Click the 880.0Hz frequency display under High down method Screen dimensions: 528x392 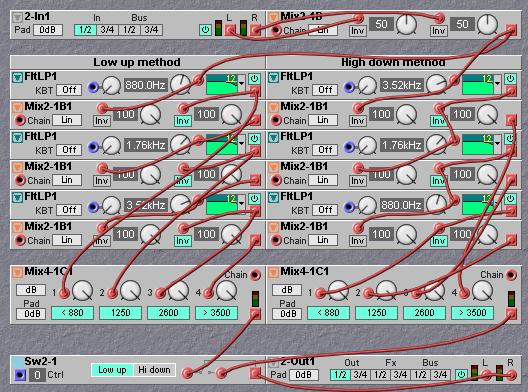401,205
